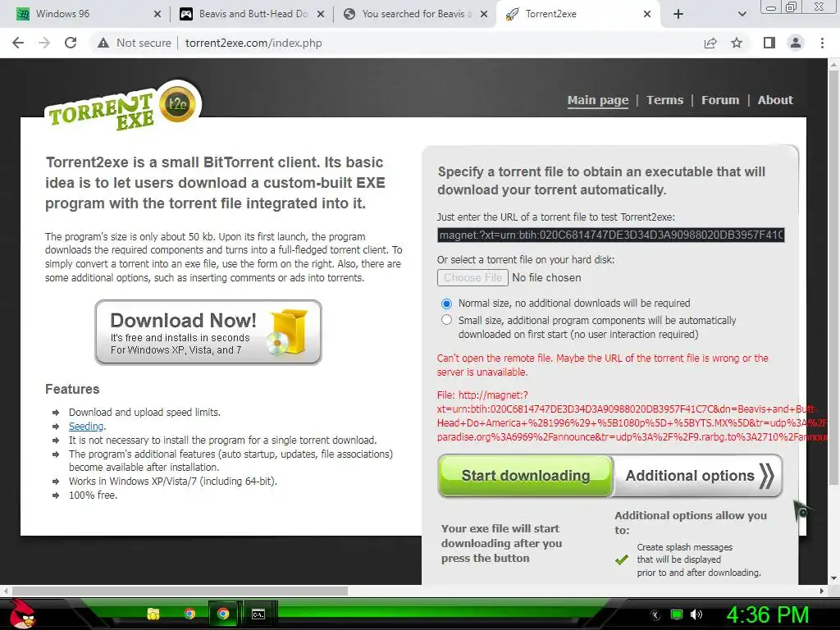Click 'No file chosen' text

point(546,277)
